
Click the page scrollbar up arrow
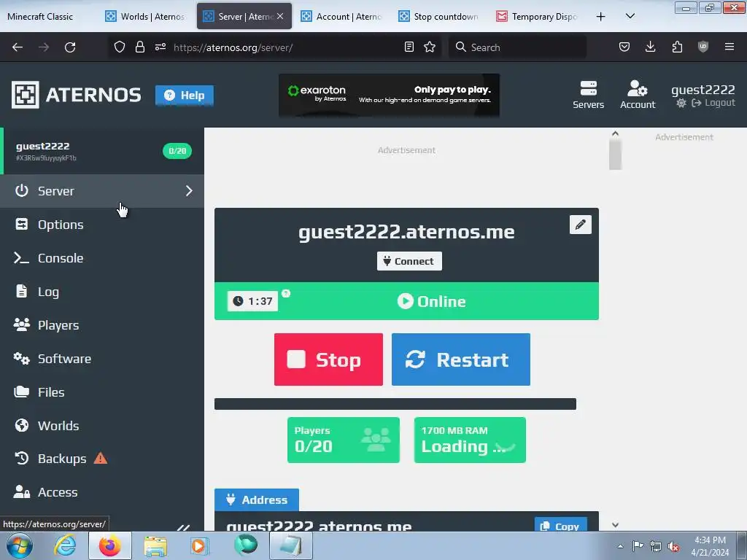(x=615, y=134)
